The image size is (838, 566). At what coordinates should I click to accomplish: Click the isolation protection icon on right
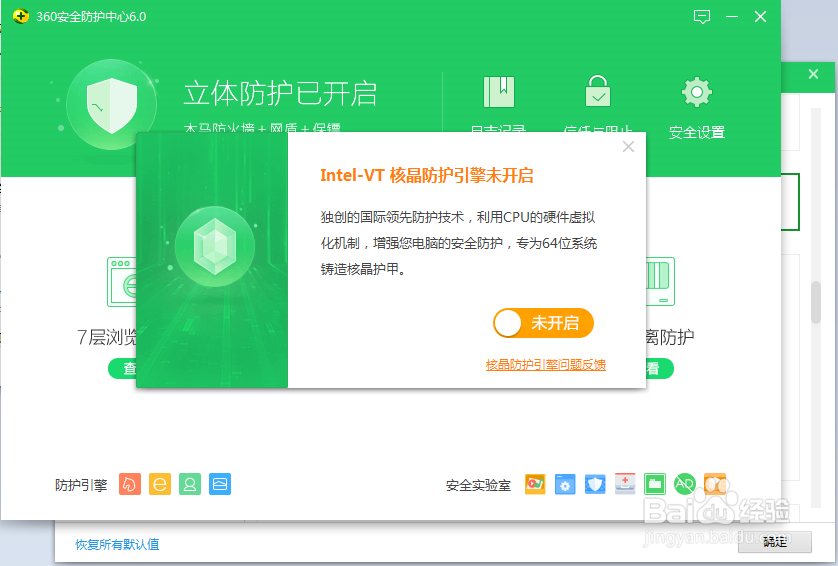coord(661,281)
